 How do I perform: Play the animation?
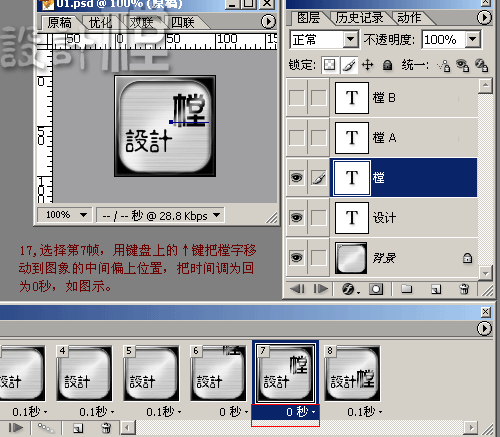tap(15, 428)
